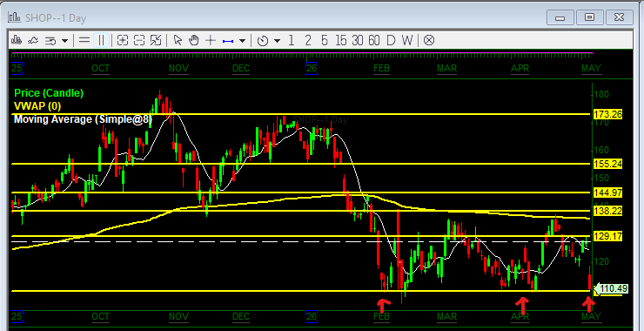Click the zoom in icon
This screenshot has width=644, height=331.
click(123, 40)
